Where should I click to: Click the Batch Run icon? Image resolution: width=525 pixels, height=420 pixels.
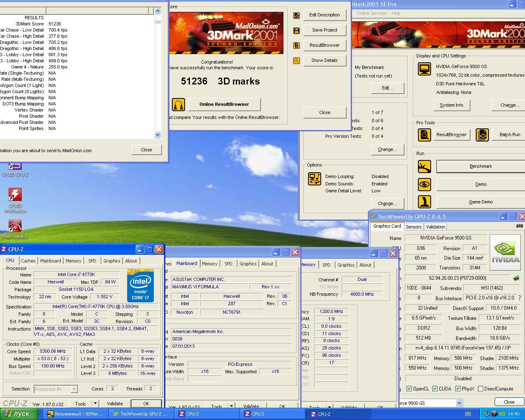coord(482,135)
